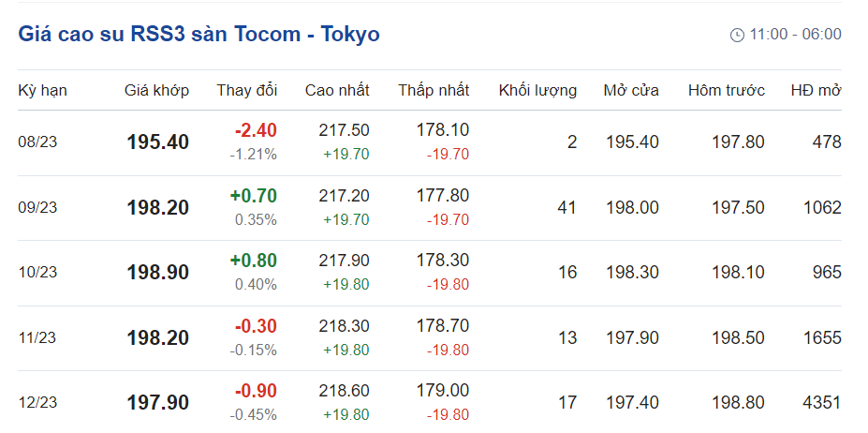The width and height of the screenshot is (868, 433).
Task: Click the Khối lượng column header
Action: tap(537, 91)
